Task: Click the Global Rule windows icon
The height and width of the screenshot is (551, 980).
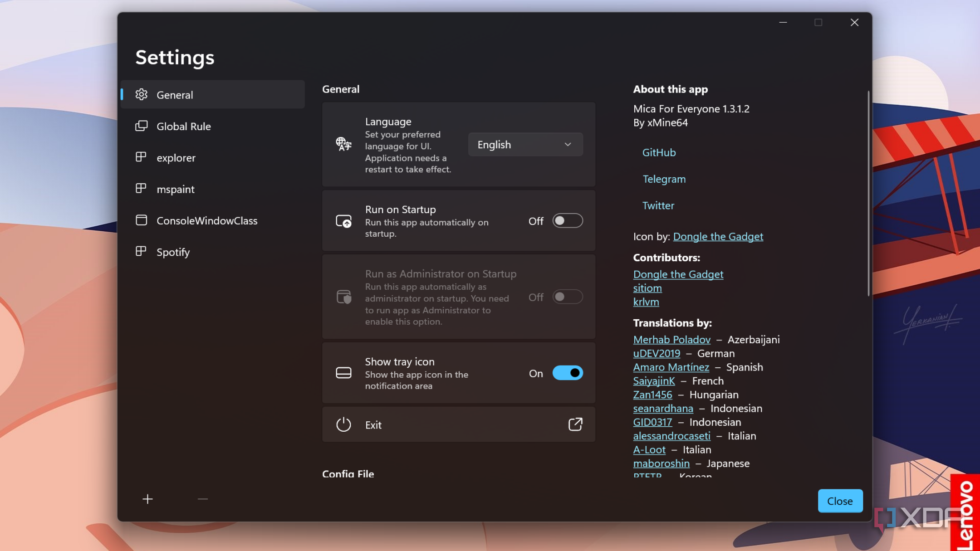Action: (x=141, y=126)
